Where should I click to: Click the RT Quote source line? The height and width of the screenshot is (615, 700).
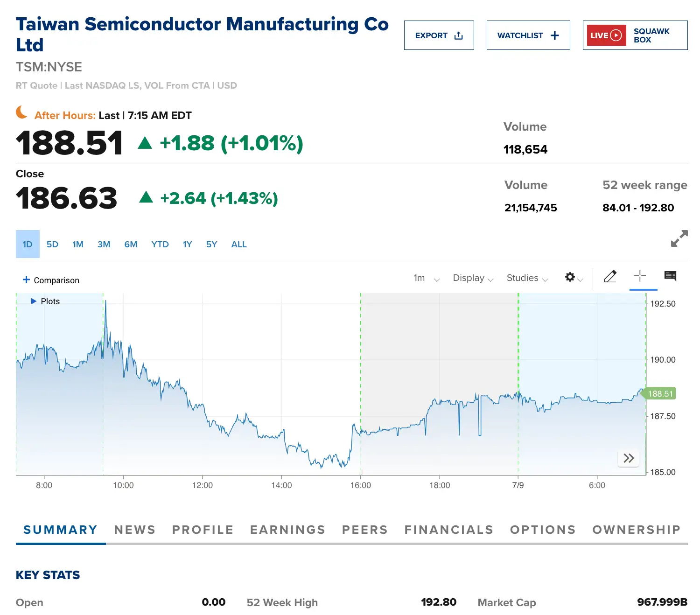126,85
